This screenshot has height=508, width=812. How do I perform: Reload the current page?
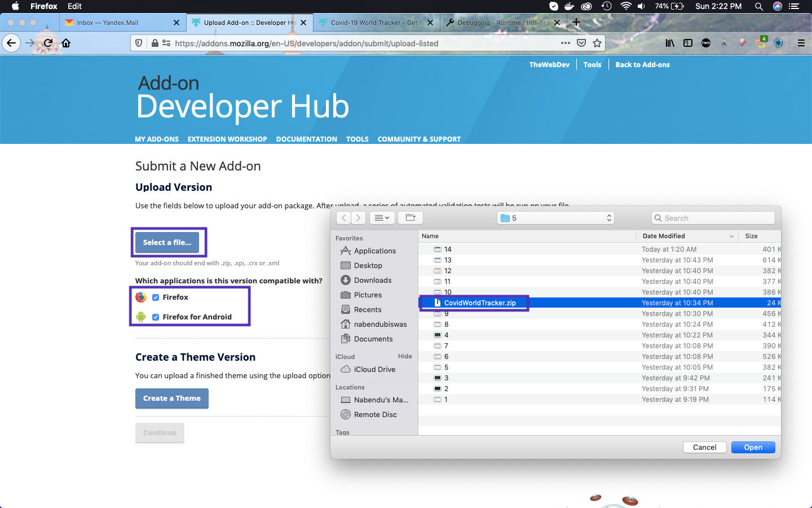click(x=48, y=43)
